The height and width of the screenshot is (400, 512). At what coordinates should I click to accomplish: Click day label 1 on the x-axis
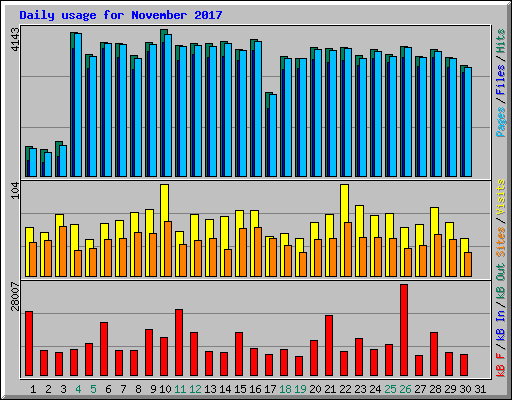pyautogui.click(x=33, y=389)
